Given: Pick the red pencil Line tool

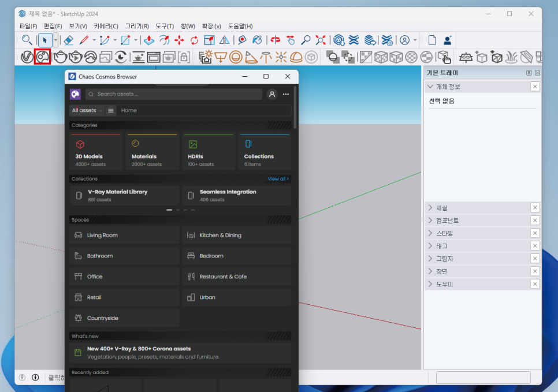Looking at the screenshot, I should [x=84, y=40].
